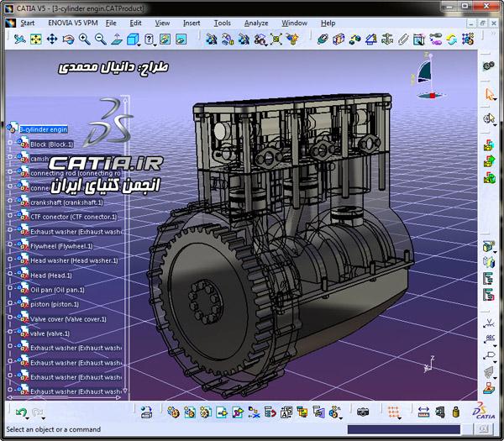504x441 pixels.
Task: Click the paperclip Fix Together icon
Action: 403,39
